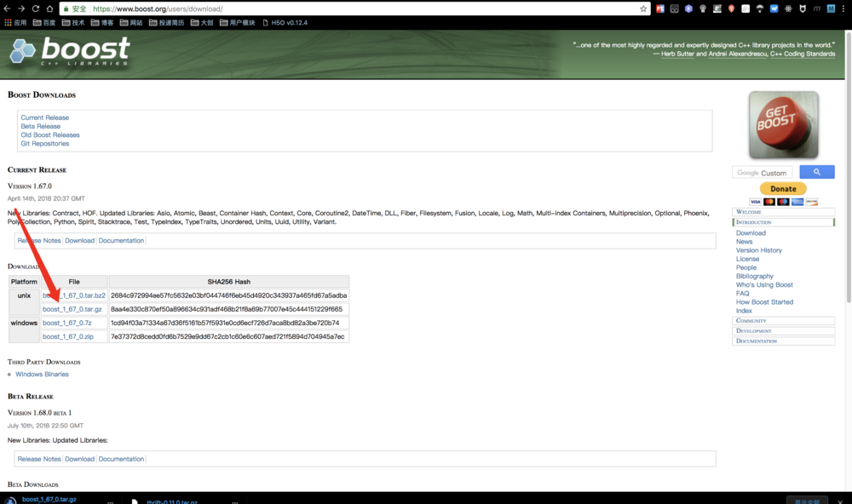Open the 投递简历 bookmark folder
The width and height of the screenshot is (852, 504).
(166, 23)
